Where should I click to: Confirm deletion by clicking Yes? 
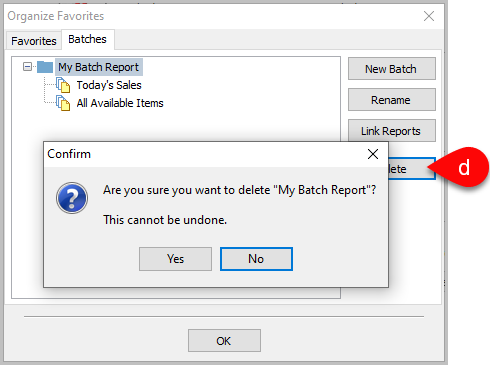175,259
